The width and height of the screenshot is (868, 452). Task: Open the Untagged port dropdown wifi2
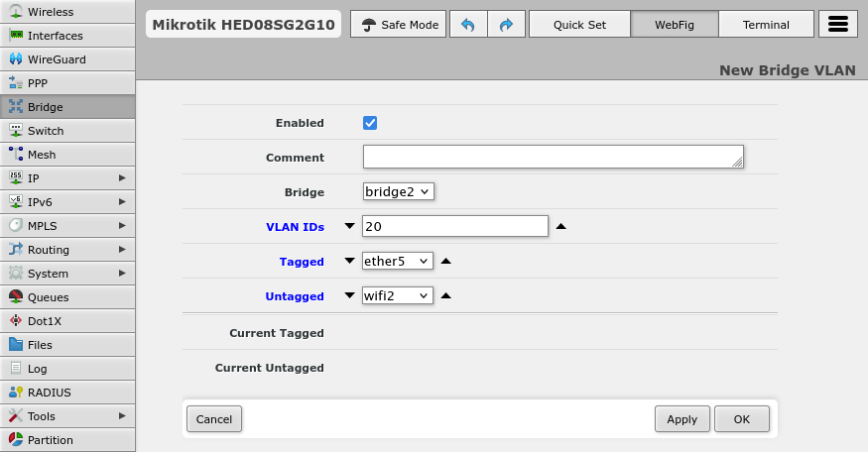[x=398, y=295]
